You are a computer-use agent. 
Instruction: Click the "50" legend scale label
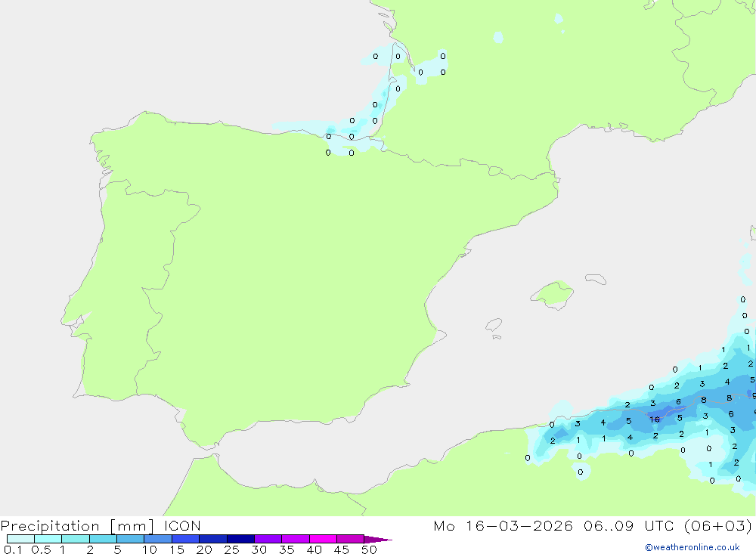[369, 549]
